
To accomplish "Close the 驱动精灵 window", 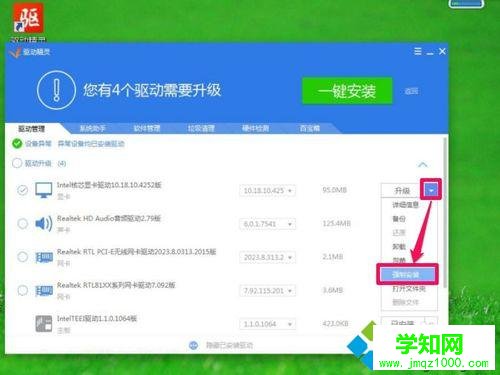I will click(x=442, y=51).
